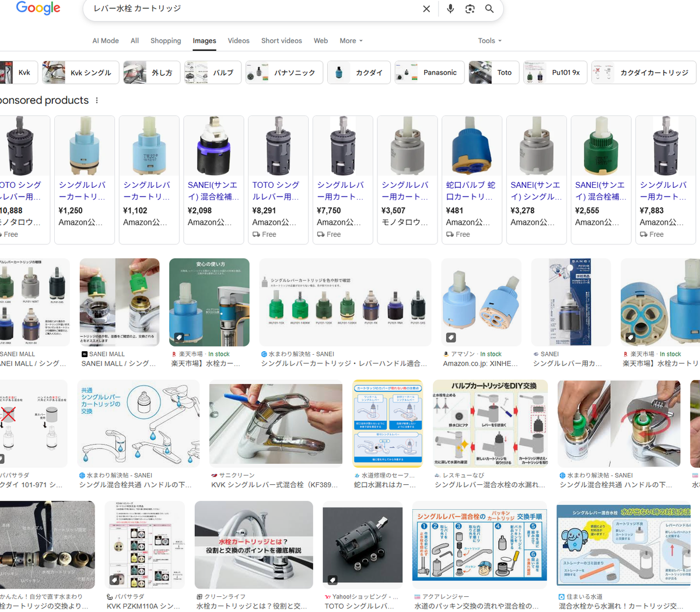
Task: Open the SANEI packaged cartridge image
Action: point(571,302)
